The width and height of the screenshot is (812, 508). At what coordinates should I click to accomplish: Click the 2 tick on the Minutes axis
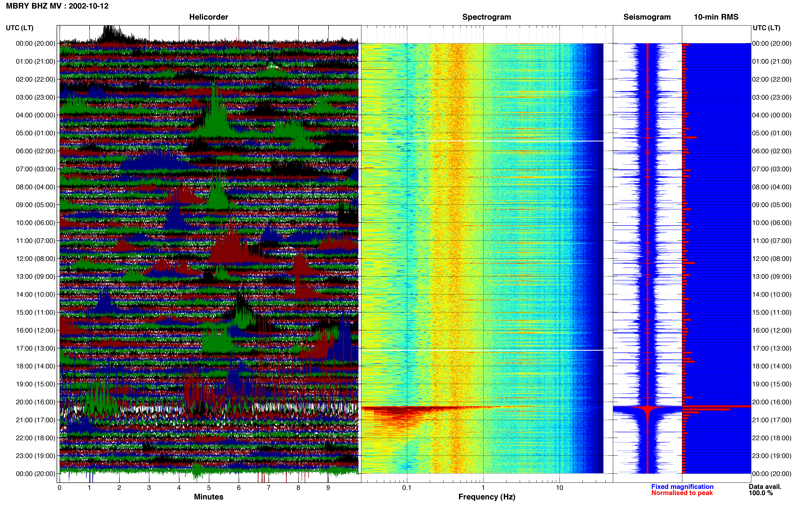point(119,487)
